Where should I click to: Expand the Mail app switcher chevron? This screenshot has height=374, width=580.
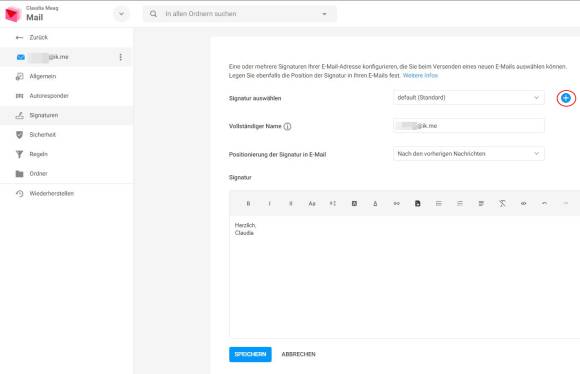click(x=121, y=14)
